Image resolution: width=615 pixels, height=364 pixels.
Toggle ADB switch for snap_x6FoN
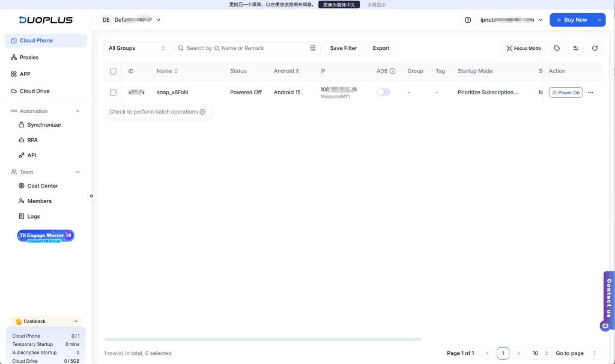tap(383, 93)
